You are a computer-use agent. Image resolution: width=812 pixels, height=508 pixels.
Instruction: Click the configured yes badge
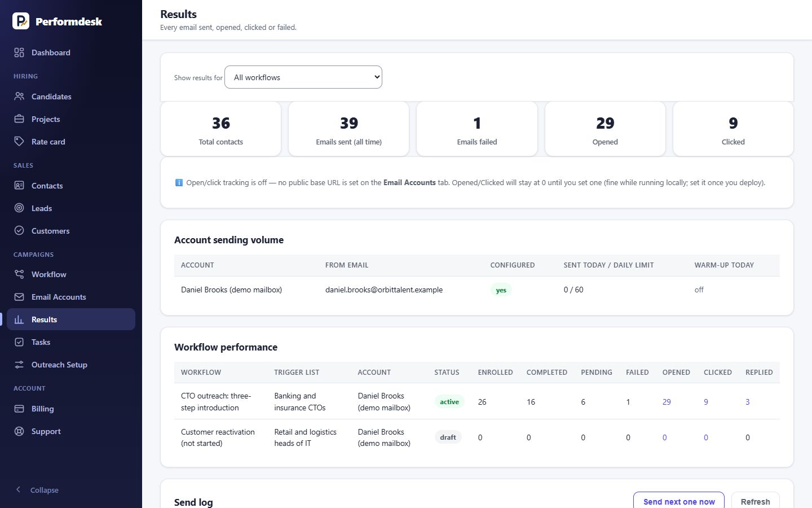pos(501,290)
